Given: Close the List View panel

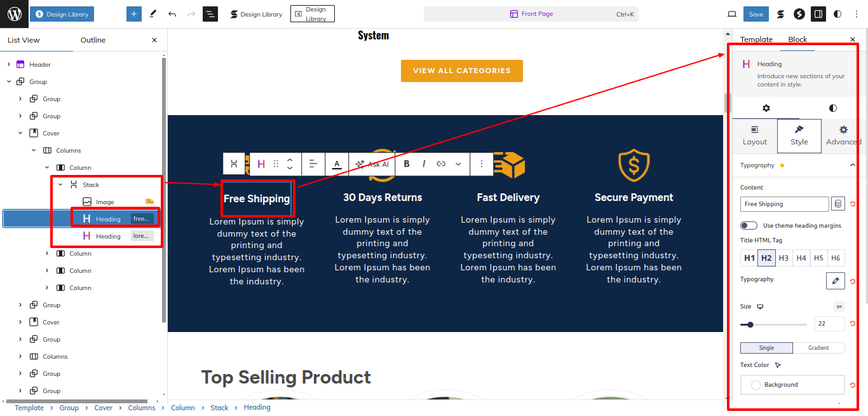Looking at the screenshot, I should click(154, 40).
